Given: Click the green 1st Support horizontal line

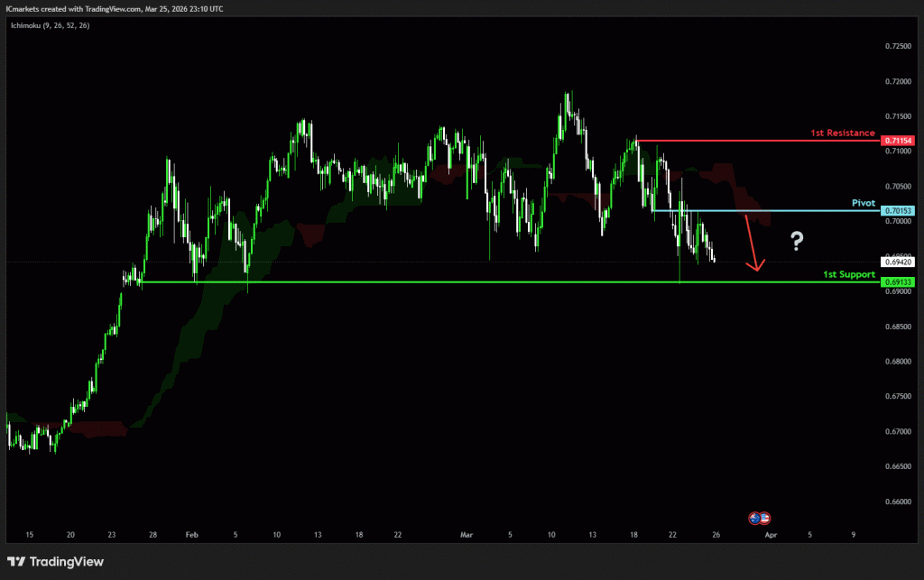Looking at the screenshot, I should tap(451, 282).
